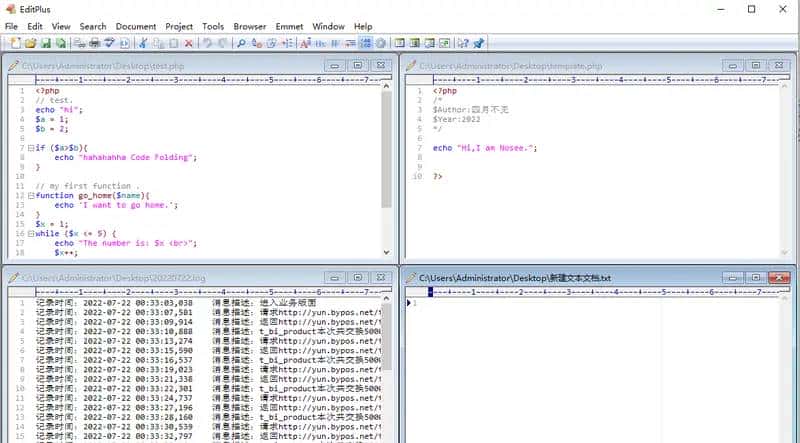Collapse the if ($a>$b) fold at line 7
Image resolution: width=800 pixels, height=443 pixels.
[31, 148]
